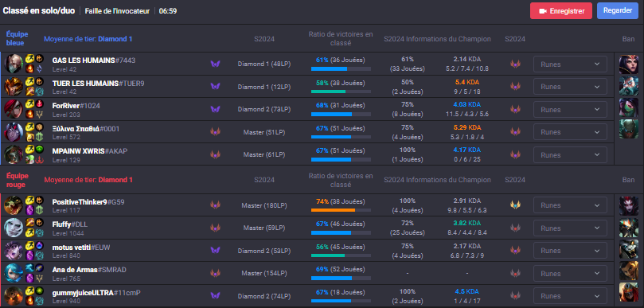The height and width of the screenshot is (308, 644).
Task: Click Diamond 1 (48LP) rank text
Action: [264, 64]
